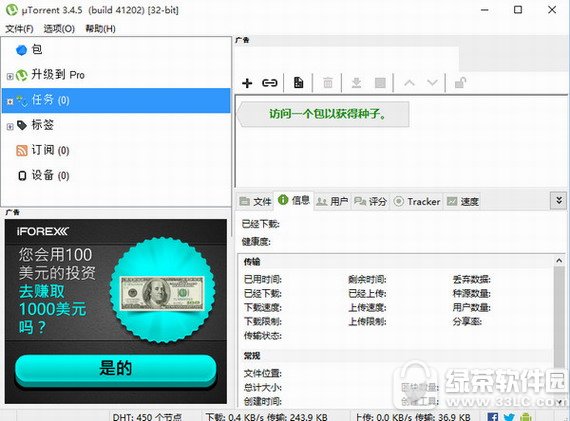The image size is (570, 421).
Task: Click the 是的 button in iFOREX ad
Action: (116, 369)
